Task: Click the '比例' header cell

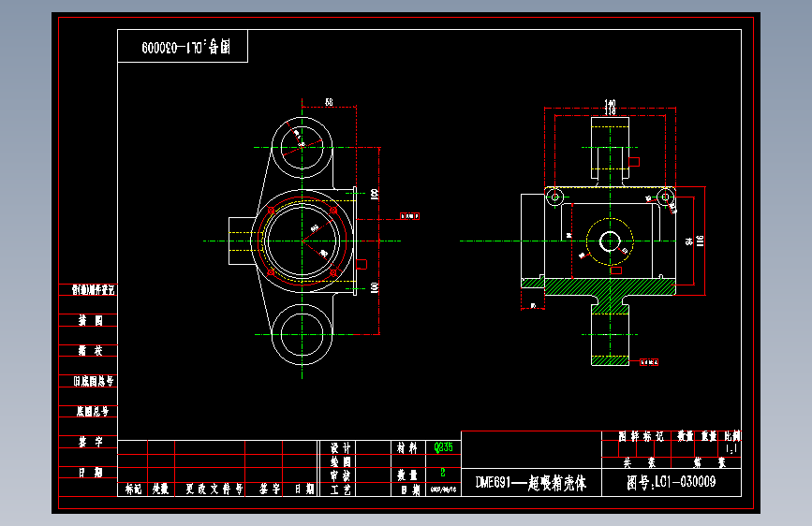Action: click(x=732, y=436)
